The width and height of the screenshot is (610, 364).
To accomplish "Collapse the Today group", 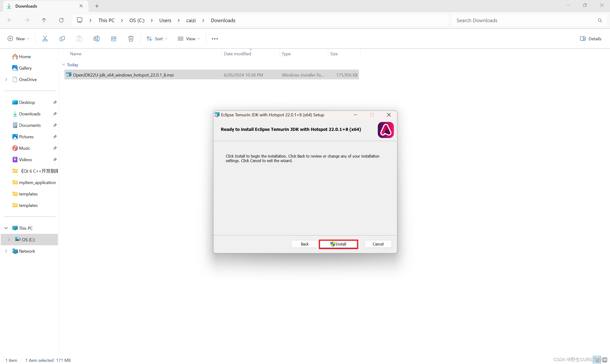I will 64,65.
